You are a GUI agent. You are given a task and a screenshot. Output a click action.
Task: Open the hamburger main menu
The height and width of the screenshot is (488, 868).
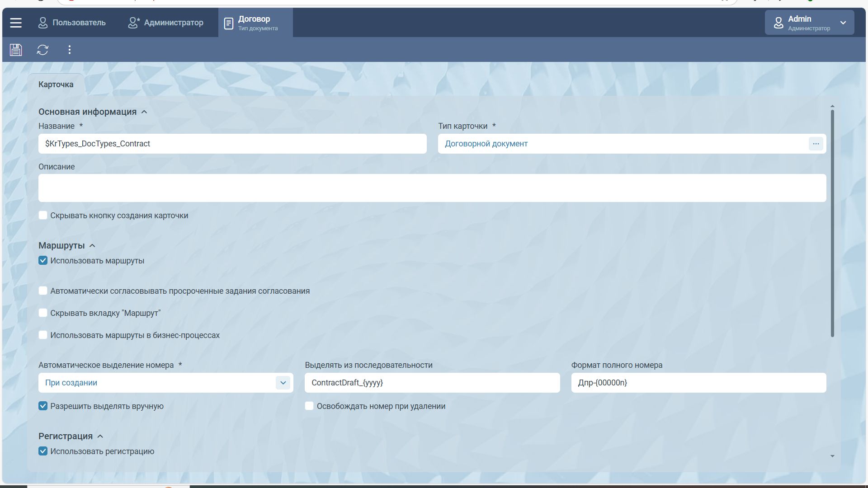[16, 23]
